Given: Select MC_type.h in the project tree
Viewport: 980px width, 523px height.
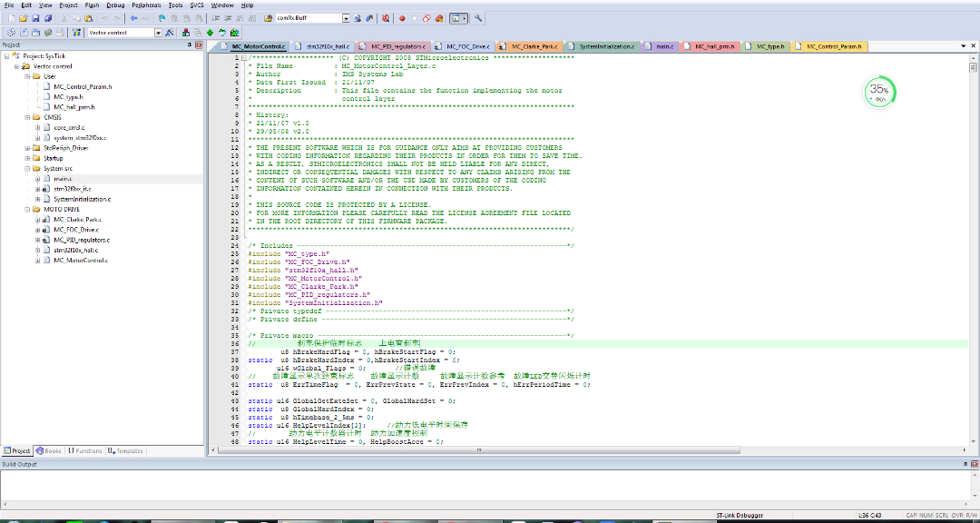Looking at the screenshot, I should [67, 97].
